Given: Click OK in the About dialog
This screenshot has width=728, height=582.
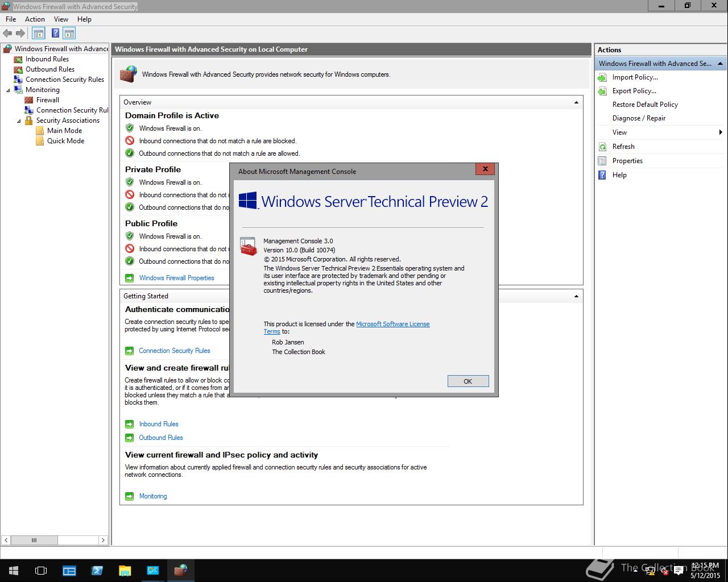Looking at the screenshot, I should click(468, 381).
